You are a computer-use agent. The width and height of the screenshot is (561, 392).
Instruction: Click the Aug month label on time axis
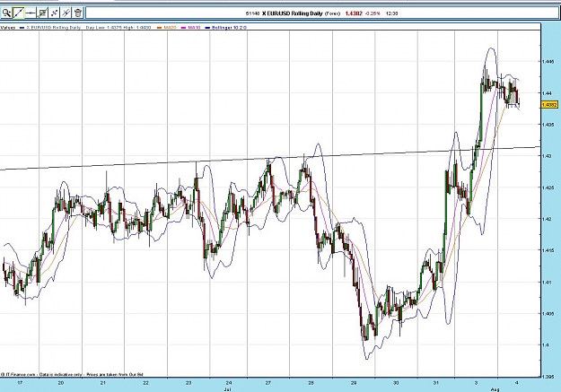(495, 388)
